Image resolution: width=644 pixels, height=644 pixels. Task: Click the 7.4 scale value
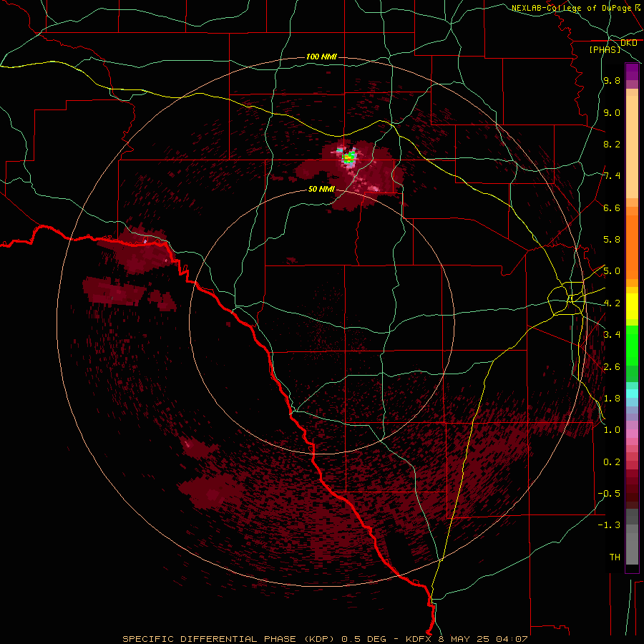pyautogui.click(x=612, y=176)
